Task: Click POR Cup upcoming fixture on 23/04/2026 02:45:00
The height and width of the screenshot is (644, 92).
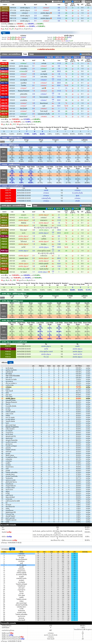Action: [8, 349]
